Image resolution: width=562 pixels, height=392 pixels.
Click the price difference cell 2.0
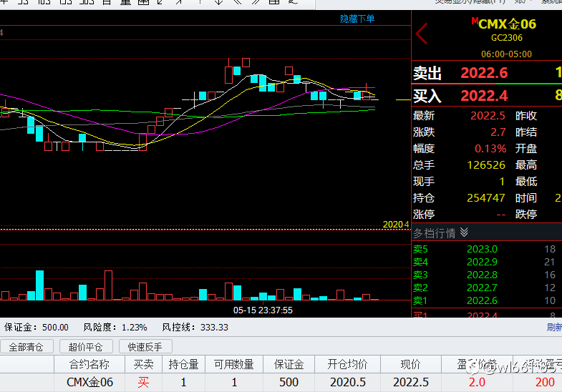coord(477,382)
